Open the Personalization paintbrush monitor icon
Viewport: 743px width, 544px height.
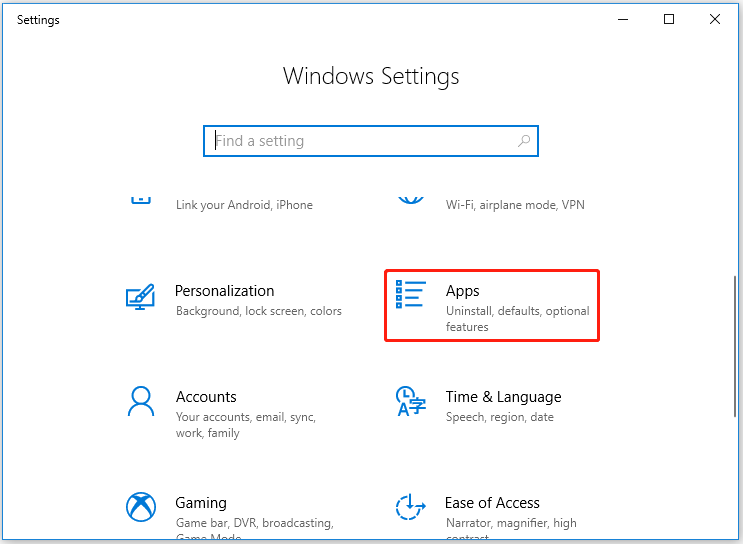tap(140, 297)
